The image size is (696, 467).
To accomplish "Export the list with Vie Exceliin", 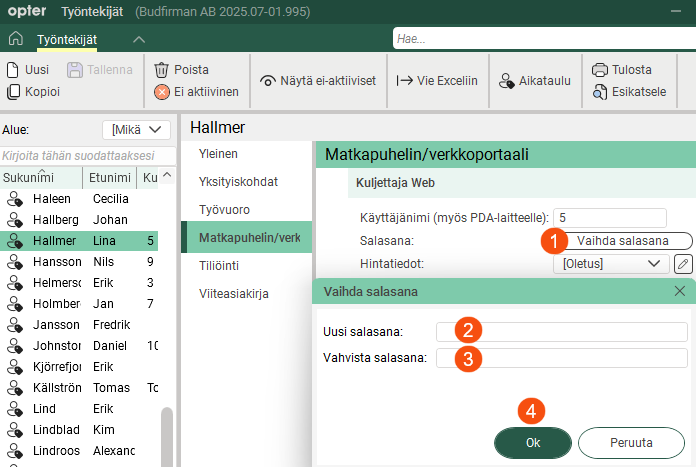I will 405,81.
